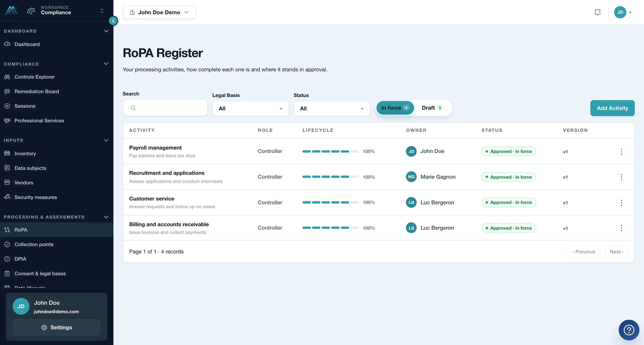Click the lifecycle progress bar for Payroll management
Viewport: 644px width, 345px height.
[330, 151]
